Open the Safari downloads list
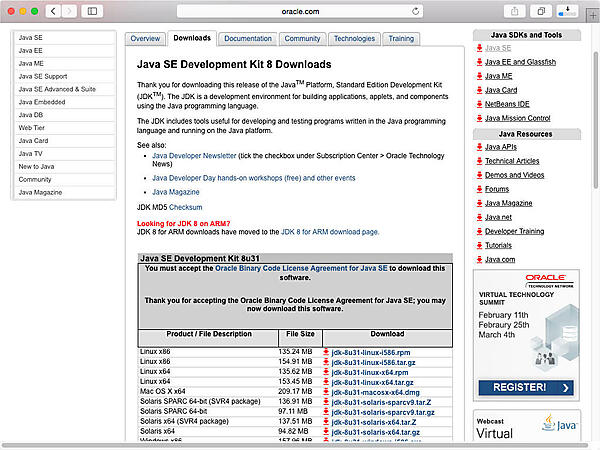This screenshot has width=600, height=450. 567,11
